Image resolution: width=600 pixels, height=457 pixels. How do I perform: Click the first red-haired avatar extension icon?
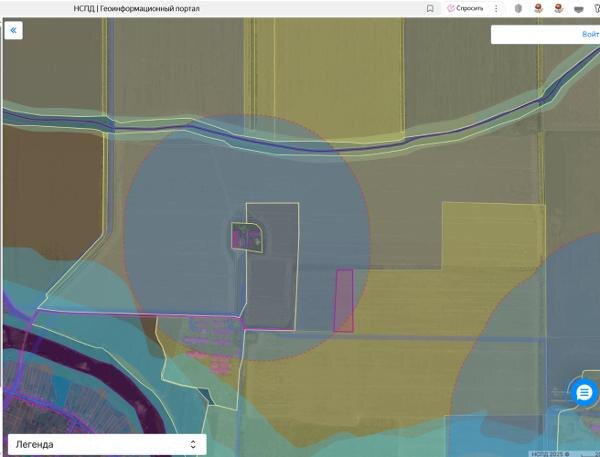coord(538,8)
